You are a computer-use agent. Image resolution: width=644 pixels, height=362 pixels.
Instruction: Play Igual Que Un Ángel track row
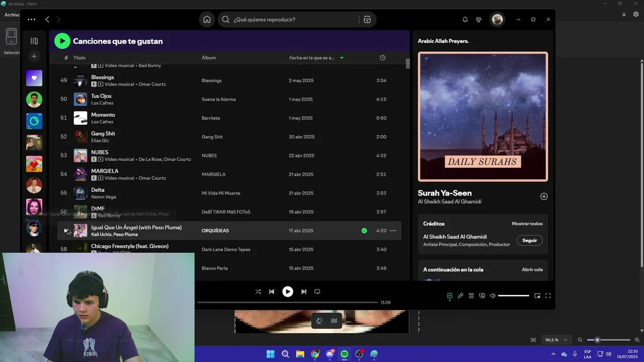click(65, 231)
